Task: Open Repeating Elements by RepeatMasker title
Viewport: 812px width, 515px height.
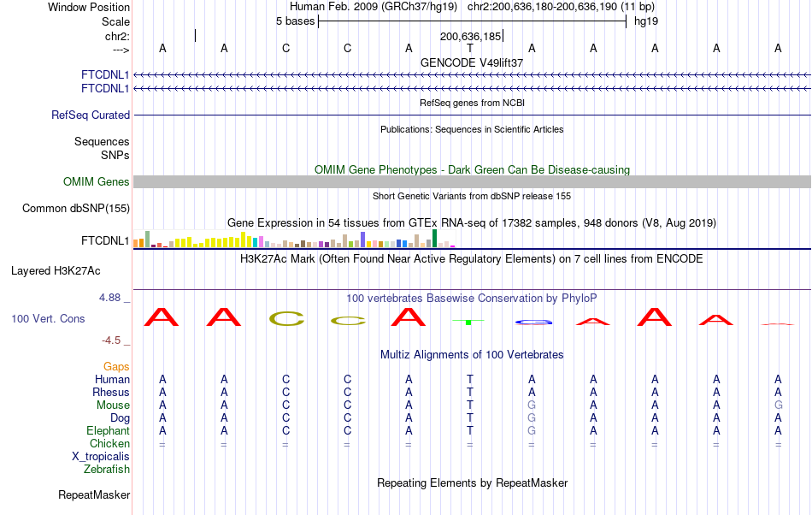Action: pyautogui.click(x=472, y=482)
